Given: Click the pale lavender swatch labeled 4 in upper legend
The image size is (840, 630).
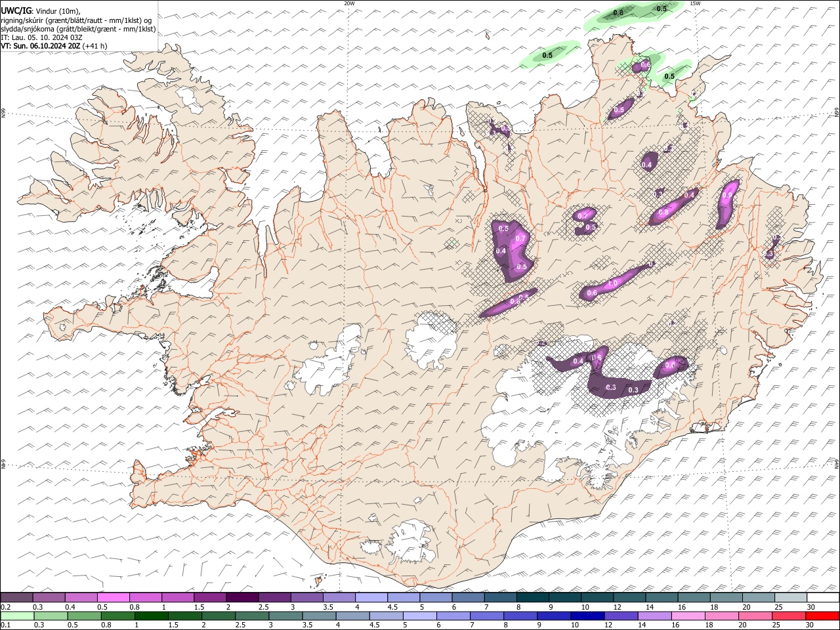Looking at the screenshot, I should [371, 598].
